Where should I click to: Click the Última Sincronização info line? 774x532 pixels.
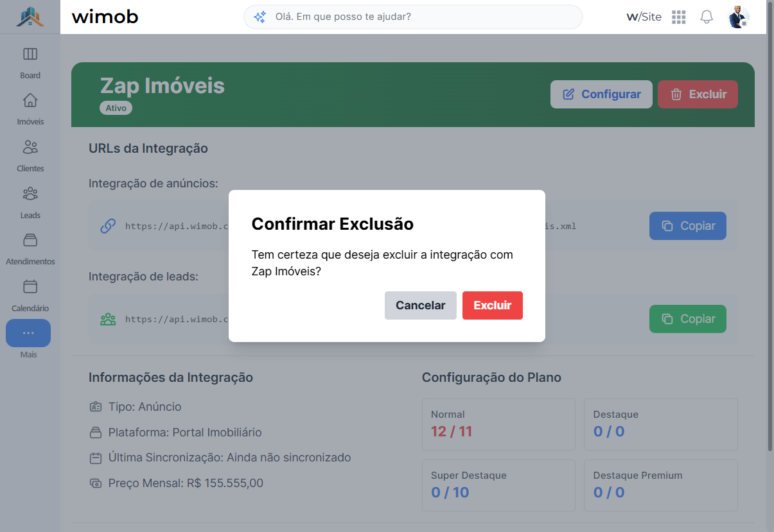(x=220, y=458)
